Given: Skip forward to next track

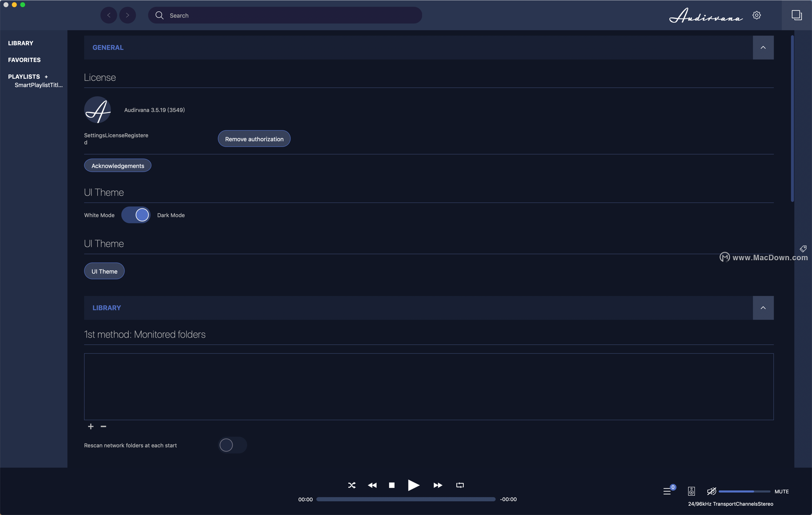Looking at the screenshot, I should (437, 485).
